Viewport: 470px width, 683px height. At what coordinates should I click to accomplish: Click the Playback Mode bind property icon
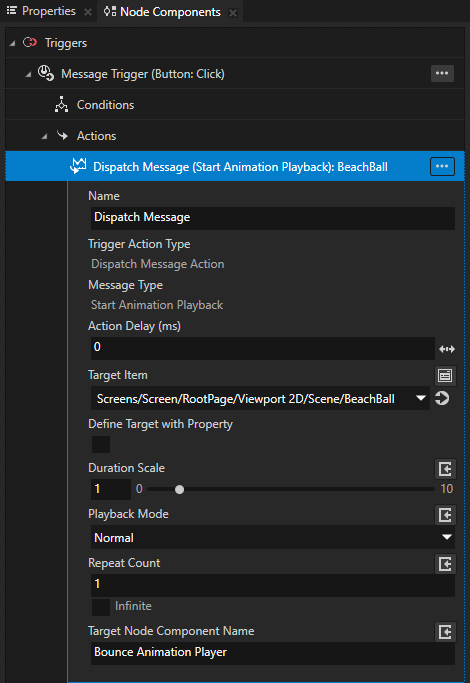point(445,515)
